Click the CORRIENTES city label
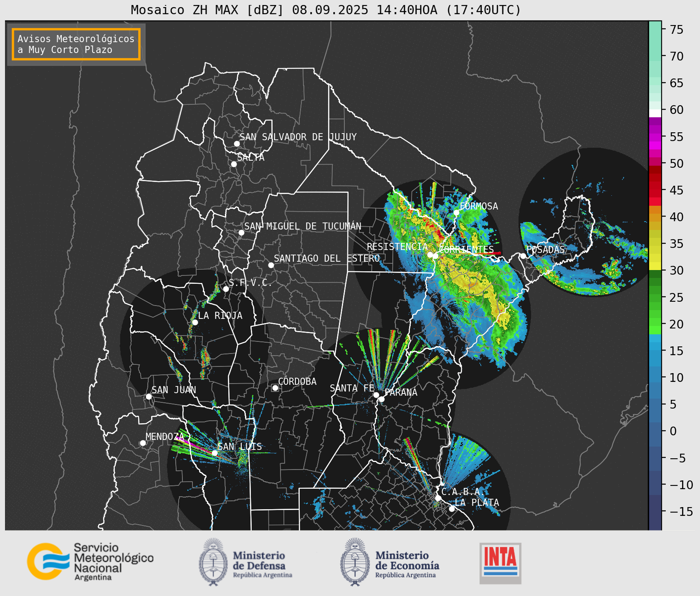 [x=466, y=250]
